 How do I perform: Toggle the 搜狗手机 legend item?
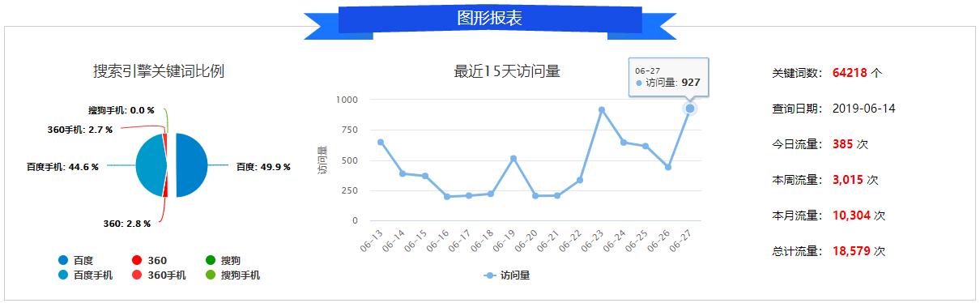click(x=232, y=275)
